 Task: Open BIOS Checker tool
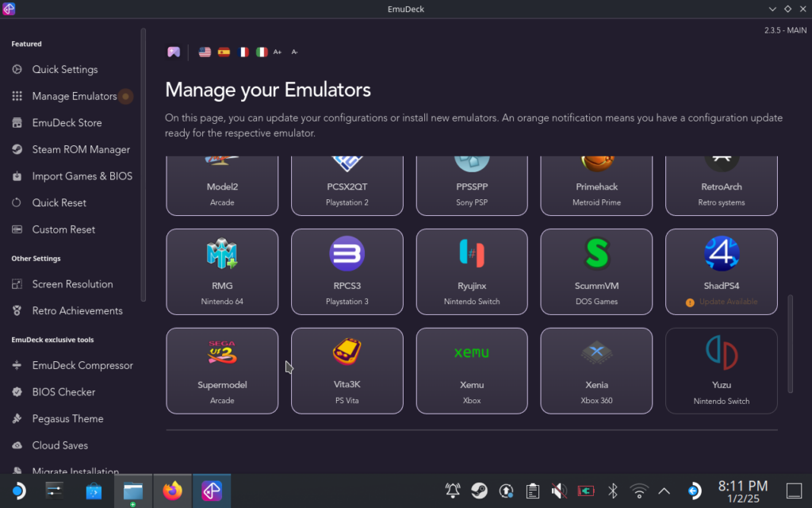(x=63, y=392)
